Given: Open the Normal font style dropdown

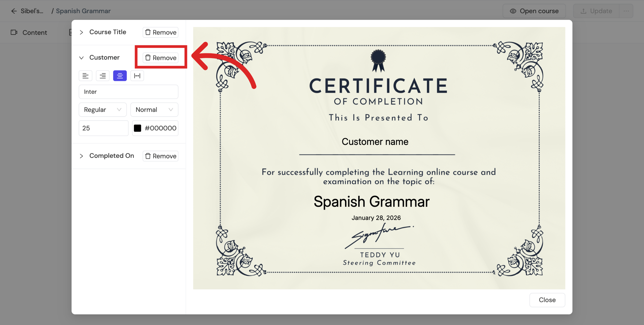Looking at the screenshot, I should (154, 110).
